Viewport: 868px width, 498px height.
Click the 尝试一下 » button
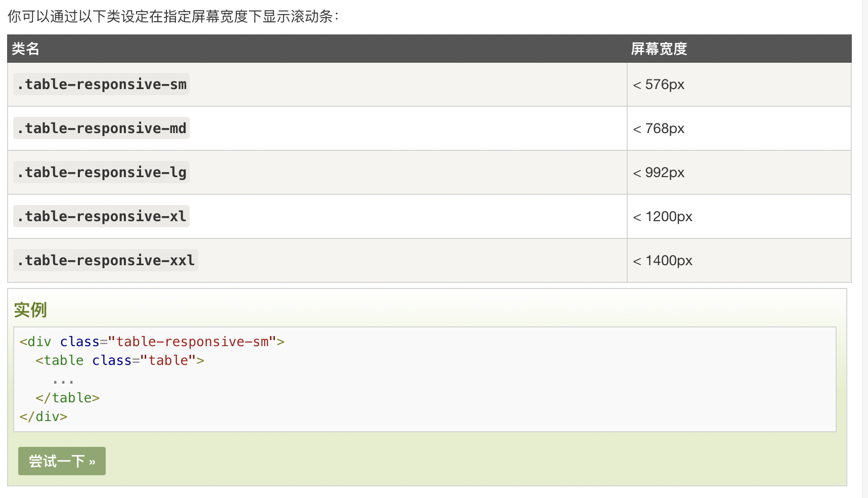tap(62, 461)
